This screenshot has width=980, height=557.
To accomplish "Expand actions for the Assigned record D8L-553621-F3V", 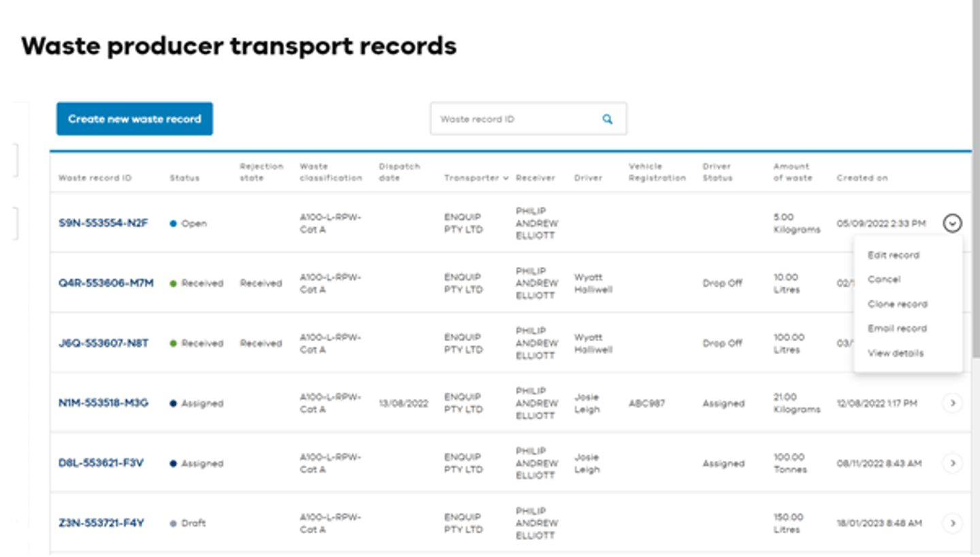I will 952,463.
